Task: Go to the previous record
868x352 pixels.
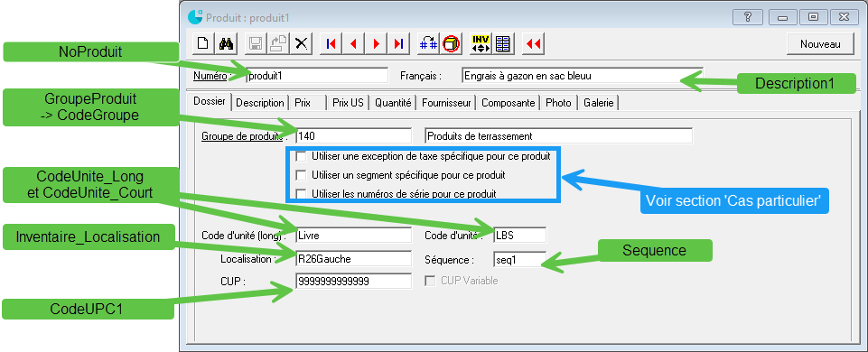Action: click(354, 44)
